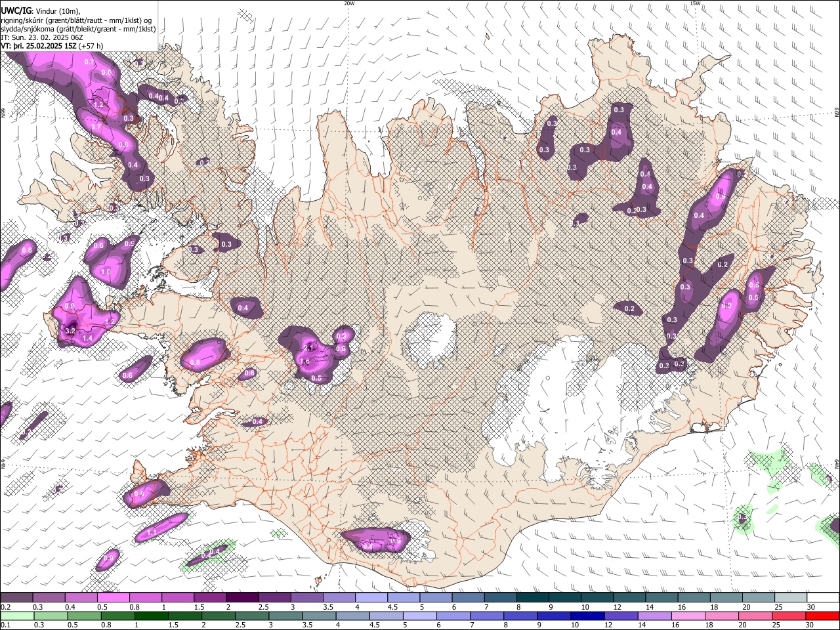Click the deep blue 10–12 swatch, lower scale

tap(587, 616)
